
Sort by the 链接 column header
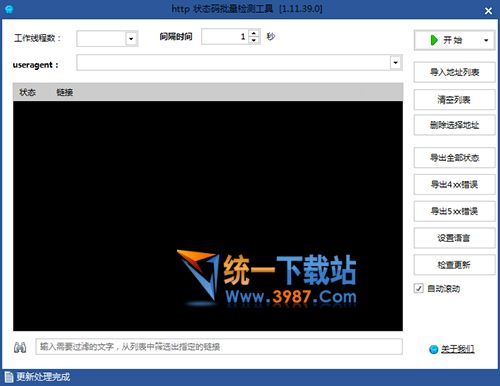[x=65, y=92]
